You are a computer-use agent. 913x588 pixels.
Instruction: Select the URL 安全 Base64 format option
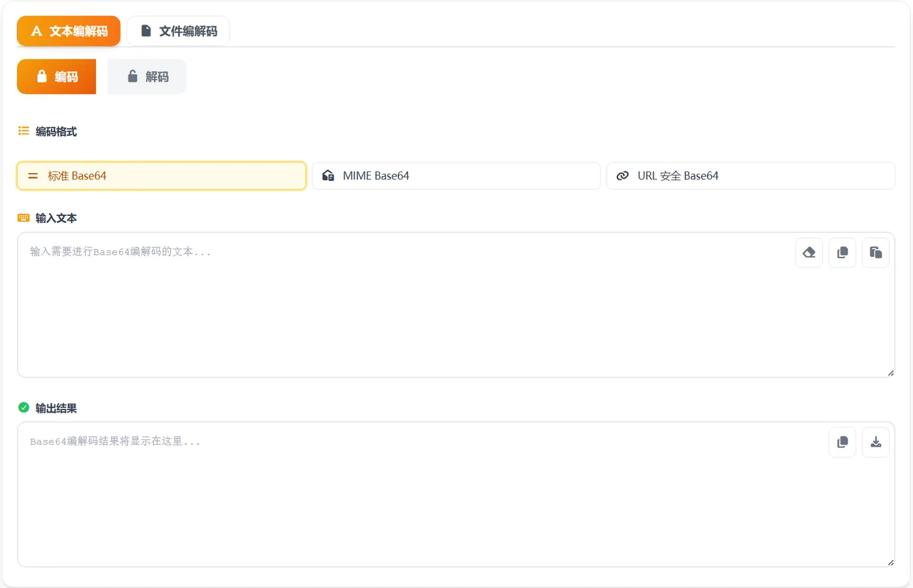[x=750, y=176]
